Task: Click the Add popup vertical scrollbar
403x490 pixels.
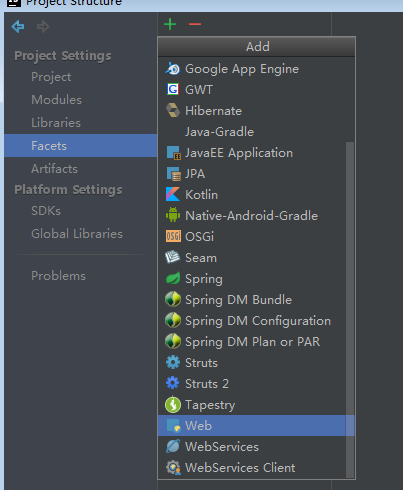Action: pos(350,309)
